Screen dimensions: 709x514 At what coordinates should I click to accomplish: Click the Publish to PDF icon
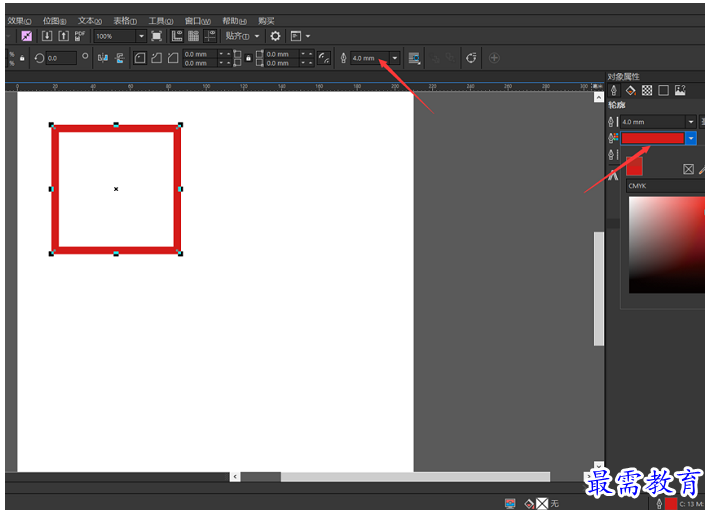coord(80,36)
